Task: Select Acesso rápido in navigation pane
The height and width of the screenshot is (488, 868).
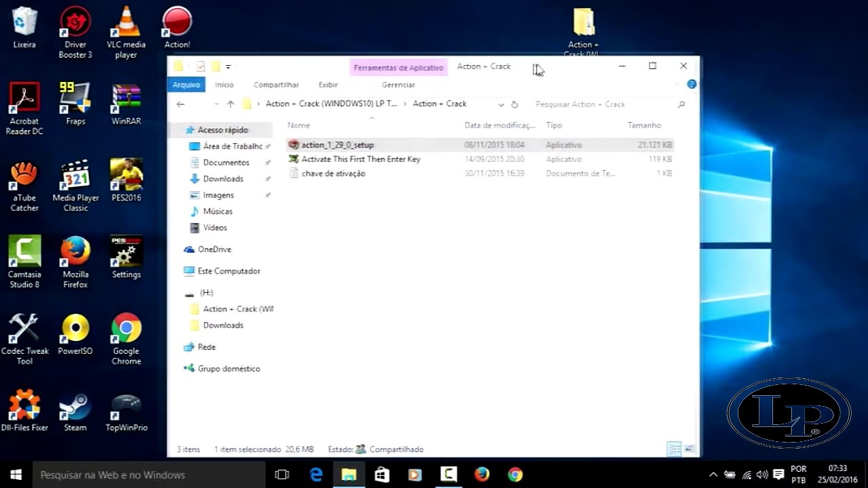Action: click(223, 130)
